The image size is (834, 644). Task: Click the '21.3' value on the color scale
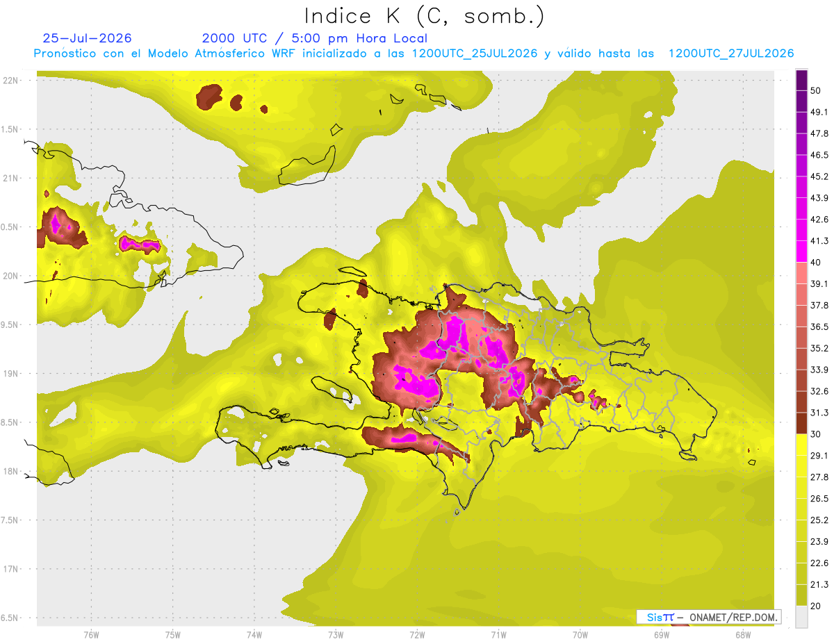click(819, 584)
